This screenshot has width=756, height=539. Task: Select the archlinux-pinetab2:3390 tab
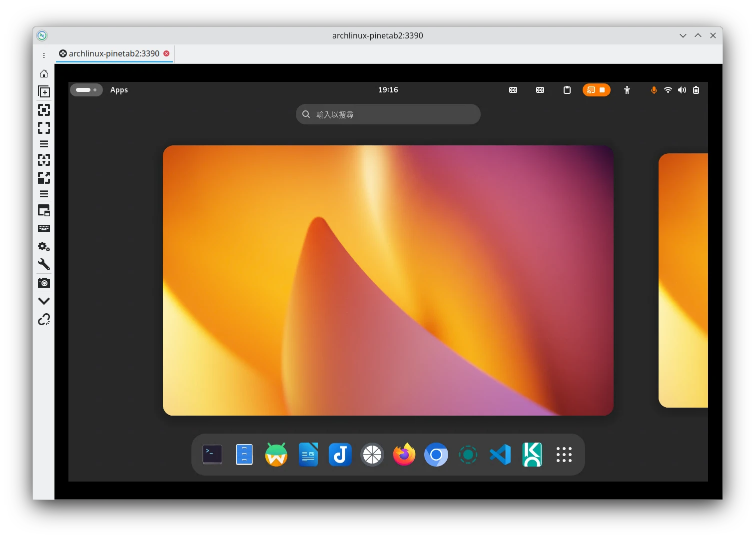click(114, 53)
